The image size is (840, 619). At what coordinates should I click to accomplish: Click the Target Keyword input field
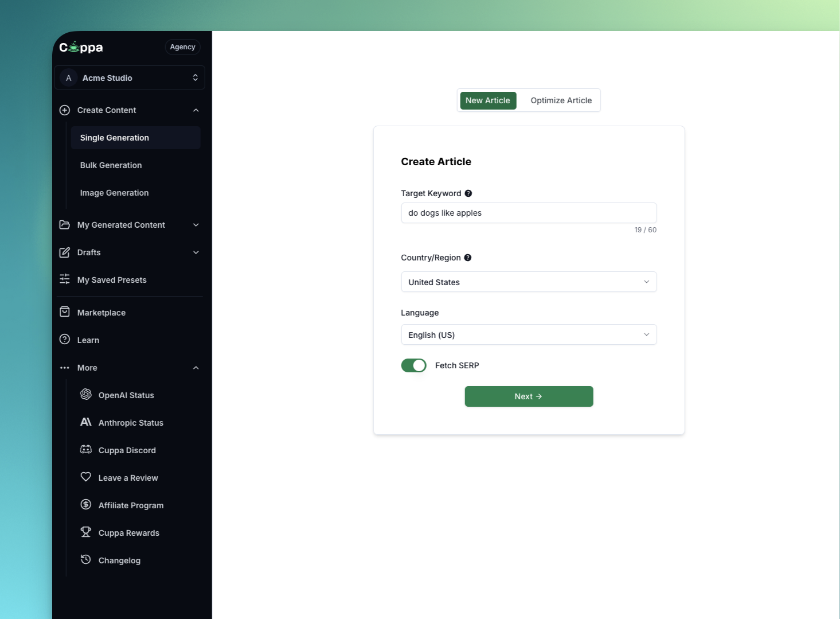click(x=528, y=213)
